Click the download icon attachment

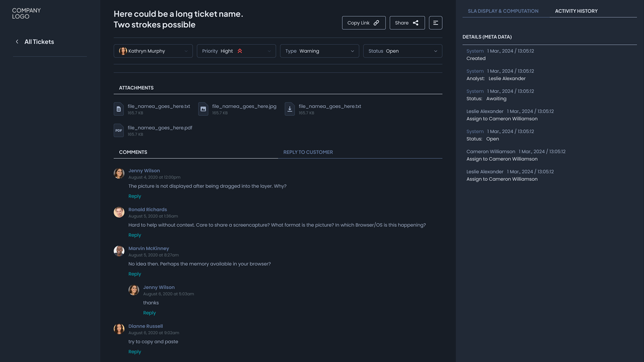tap(290, 109)
